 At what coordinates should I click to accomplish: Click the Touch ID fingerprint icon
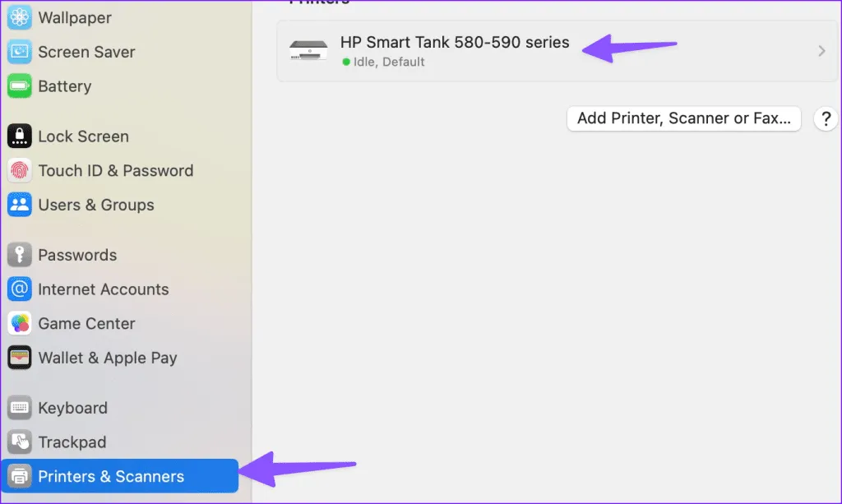click(20, 171)
